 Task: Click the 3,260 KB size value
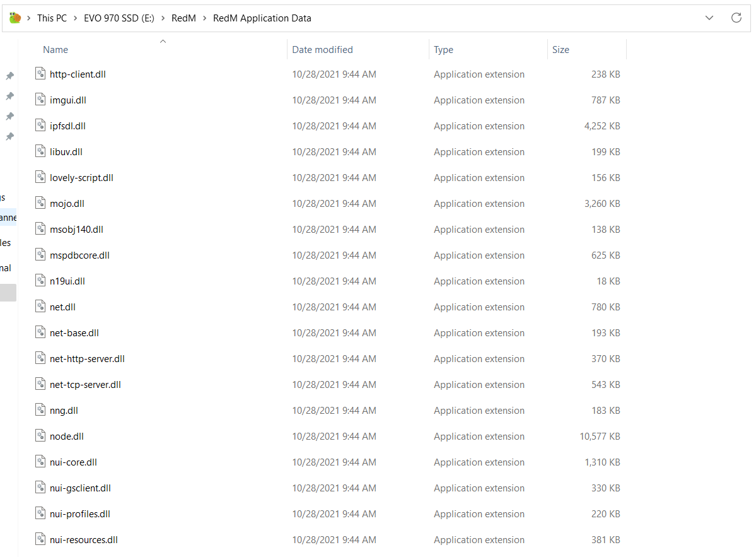(x=602, y=204)
